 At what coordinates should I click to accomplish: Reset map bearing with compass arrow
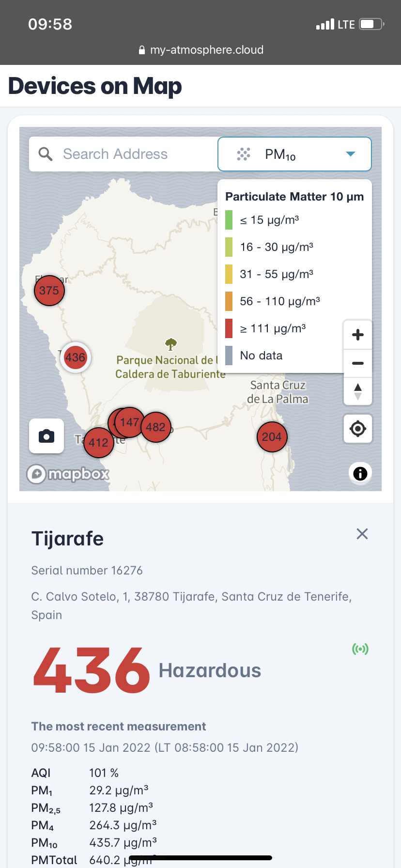pos(358,391)
